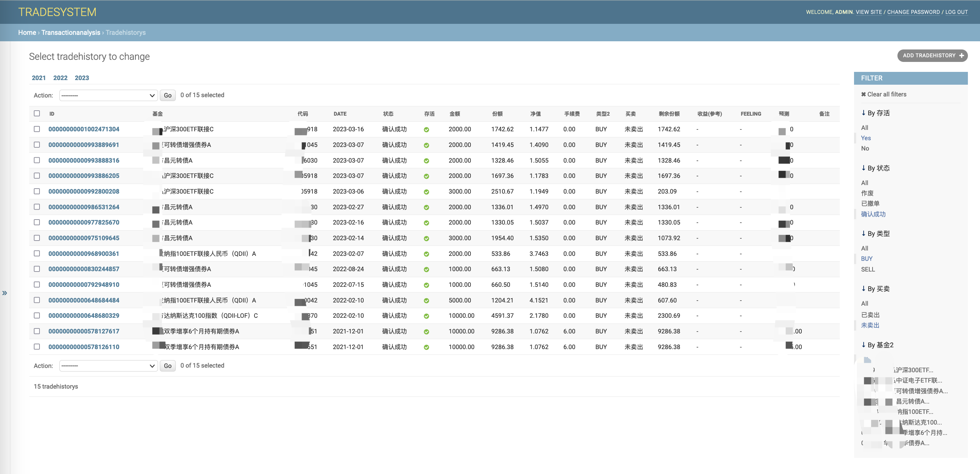This screenshot has height=474, width=980.
Task: Filter by year 2022
Action: 60,78
